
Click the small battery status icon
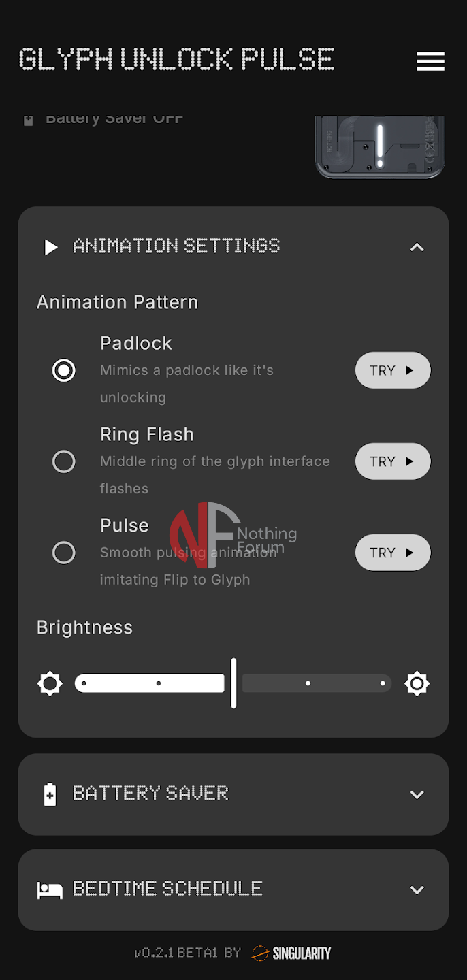pyautogui.click(x=28, y=120)
